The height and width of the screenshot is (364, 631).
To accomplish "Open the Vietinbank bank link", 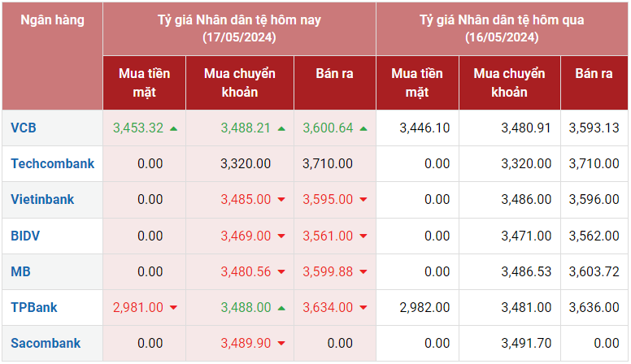I will tap(42, 199).
